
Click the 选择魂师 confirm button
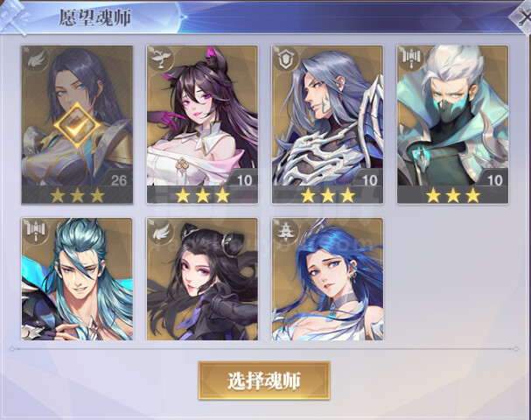(264, 381)
